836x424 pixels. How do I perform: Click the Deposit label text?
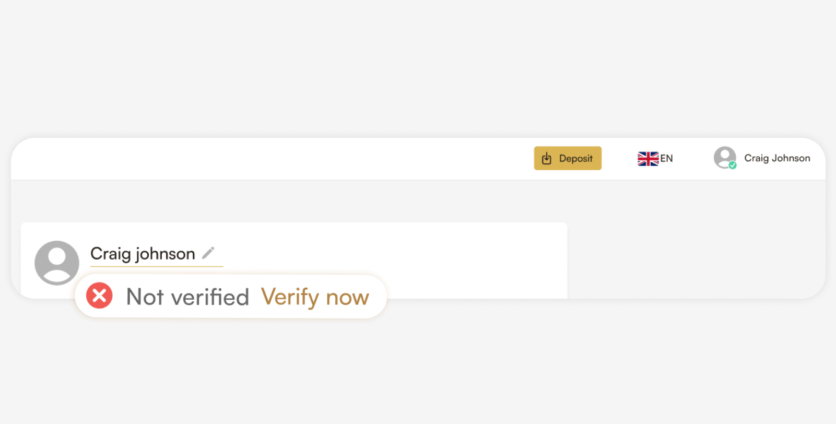tap(576, 158)
